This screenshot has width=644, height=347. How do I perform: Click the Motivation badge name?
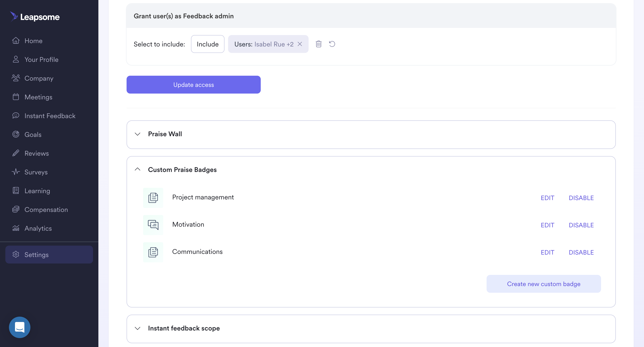coord(188,224)
